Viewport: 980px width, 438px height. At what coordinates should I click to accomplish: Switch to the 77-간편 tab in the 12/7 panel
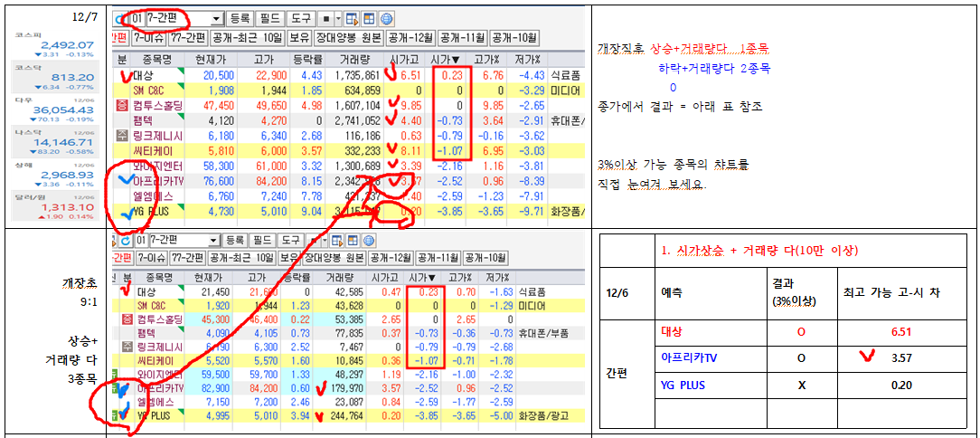(189, 37)
